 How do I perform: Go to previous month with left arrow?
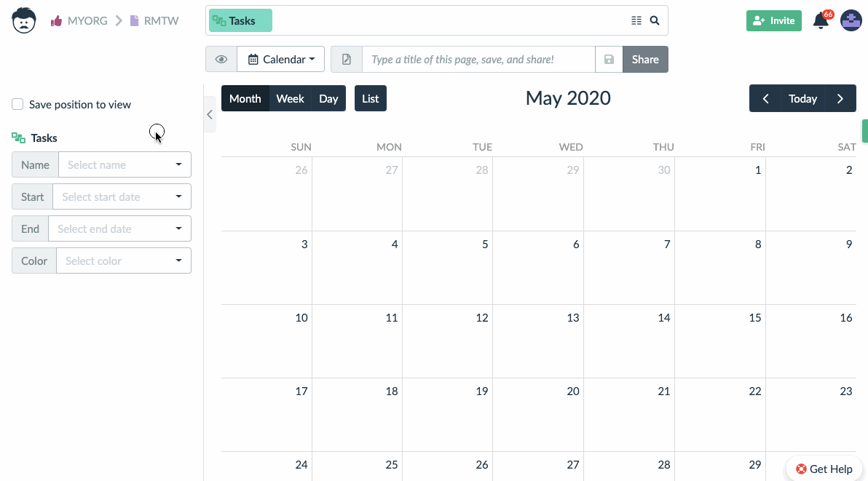[x=765, y=98]
